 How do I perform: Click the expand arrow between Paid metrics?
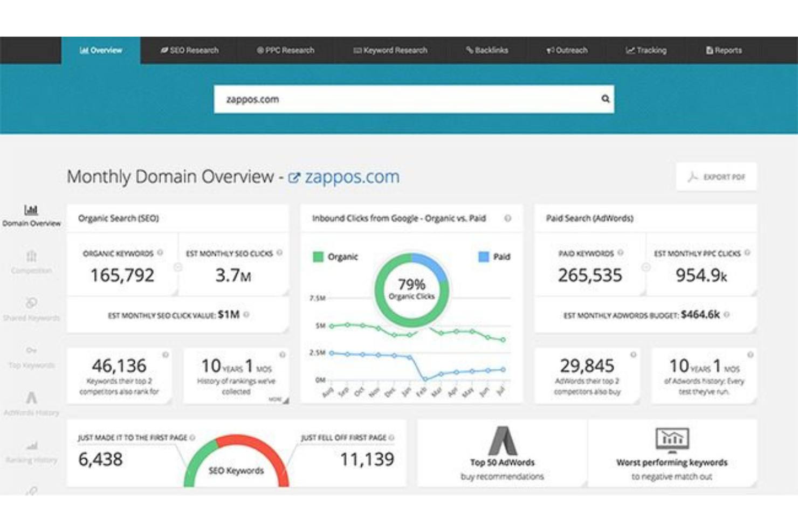(645, 267)
